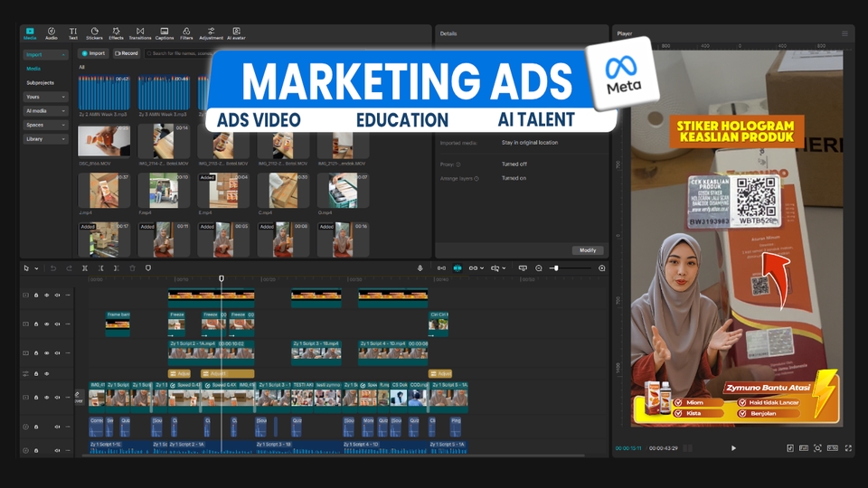This screenshot has height=488, width=868.
Task: Click the Modify button in Details
Action: click(588, 250)
